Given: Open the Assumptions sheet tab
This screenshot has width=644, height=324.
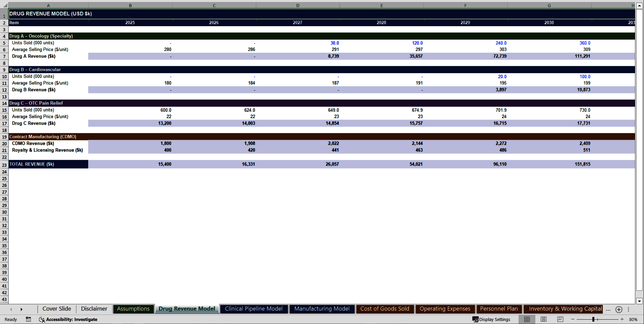Looking at the screenshot, I should tap(133, 309).
